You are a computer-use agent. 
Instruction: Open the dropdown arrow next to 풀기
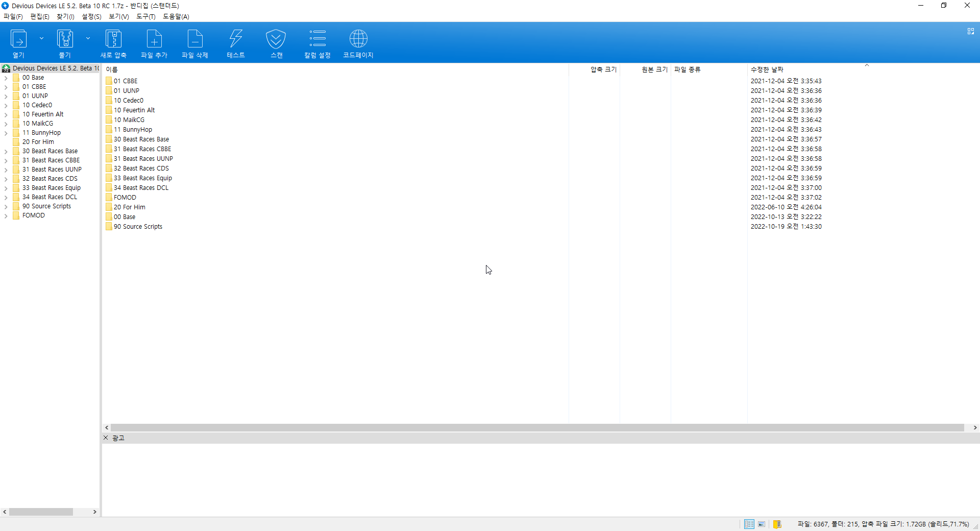88,38
